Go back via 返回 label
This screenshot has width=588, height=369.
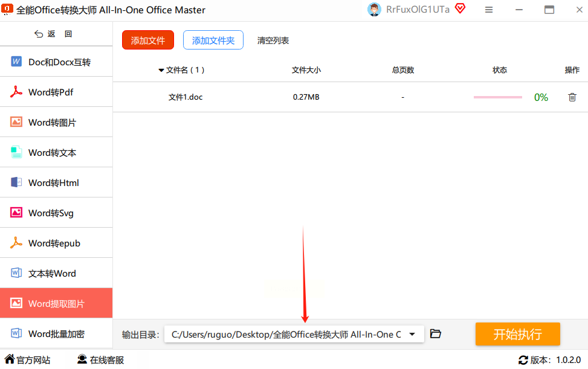tap(60, 34)
